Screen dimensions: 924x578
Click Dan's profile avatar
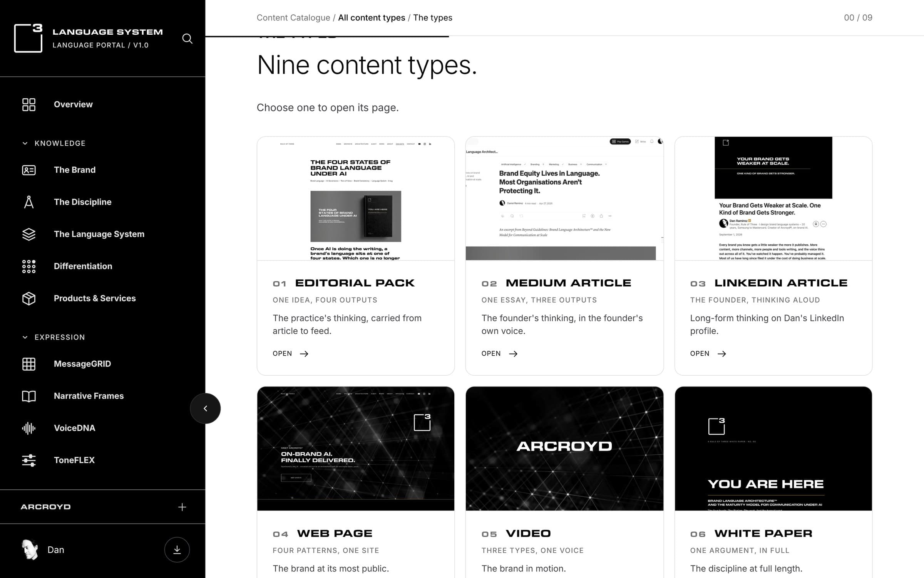coord(30,550)
